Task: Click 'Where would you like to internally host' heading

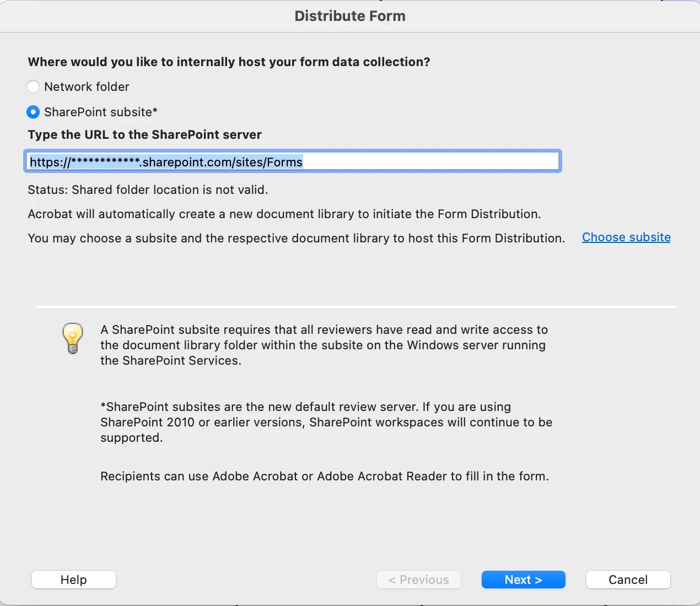Action: tap(229, 62)
